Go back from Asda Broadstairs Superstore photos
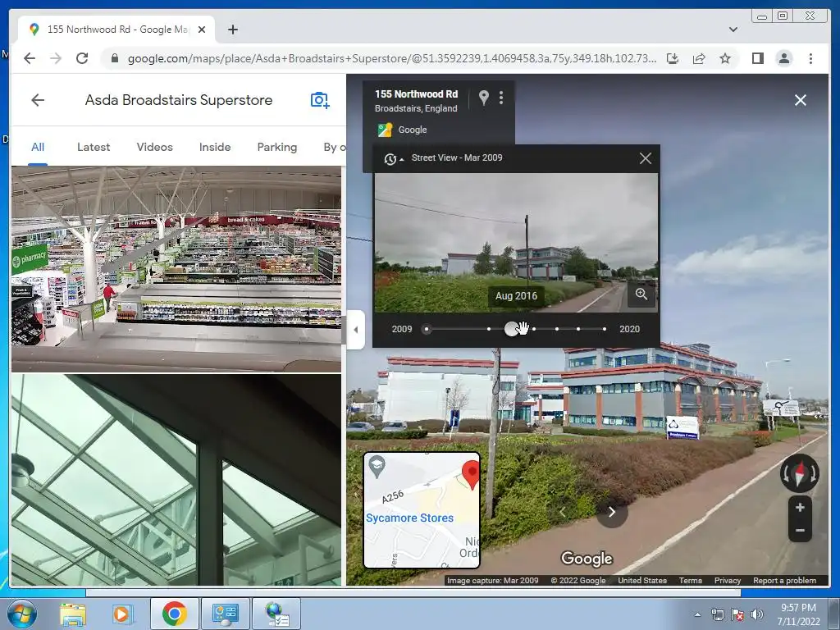This screenshot has height=630, width=840. [x=38, y=99]
